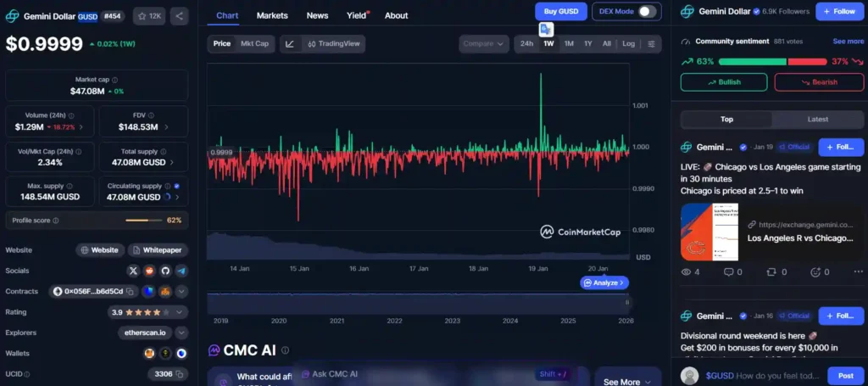Open the Los Angeles R vs Chicago thumbnail
This screenshot has height=386, width=868.
tap(709, 232)
